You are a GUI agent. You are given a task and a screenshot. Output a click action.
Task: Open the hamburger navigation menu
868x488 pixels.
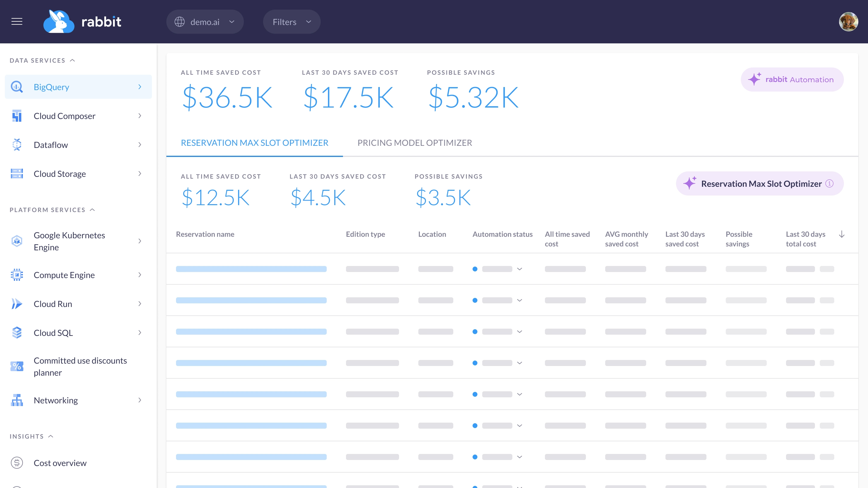pyautogui.click(x=17, y=22)
